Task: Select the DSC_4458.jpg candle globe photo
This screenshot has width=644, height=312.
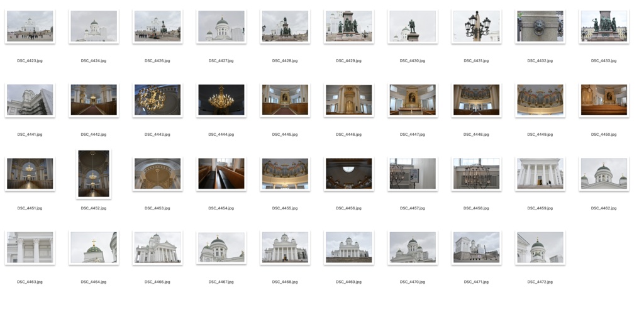Action: (477, 174)
